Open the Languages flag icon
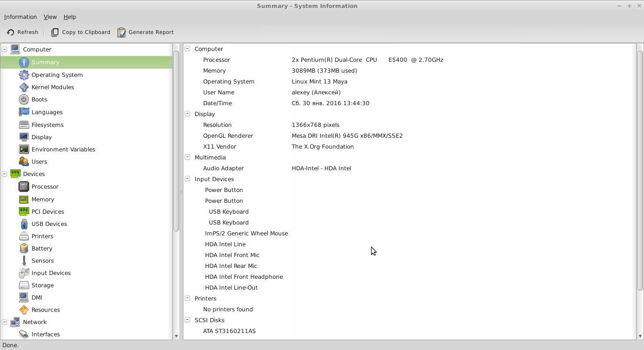The width and height of the screenshot is (644, 350). pyautogui.click(x=24, y=112)
